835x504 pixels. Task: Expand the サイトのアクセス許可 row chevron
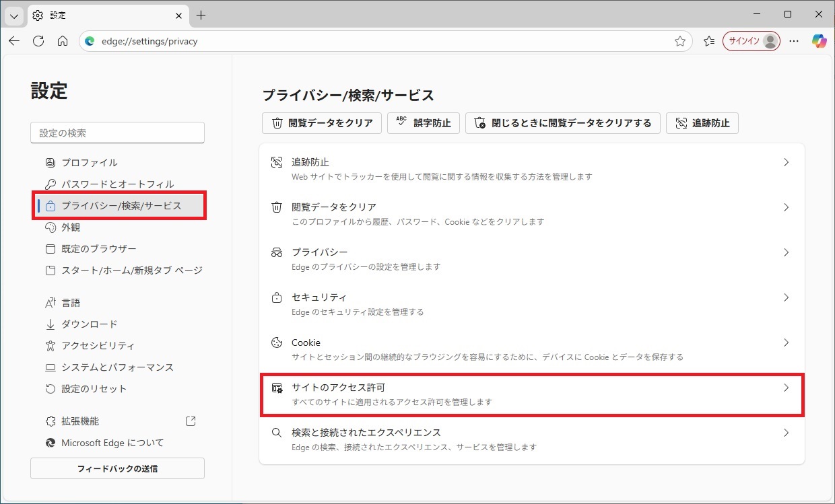point(786,388)
